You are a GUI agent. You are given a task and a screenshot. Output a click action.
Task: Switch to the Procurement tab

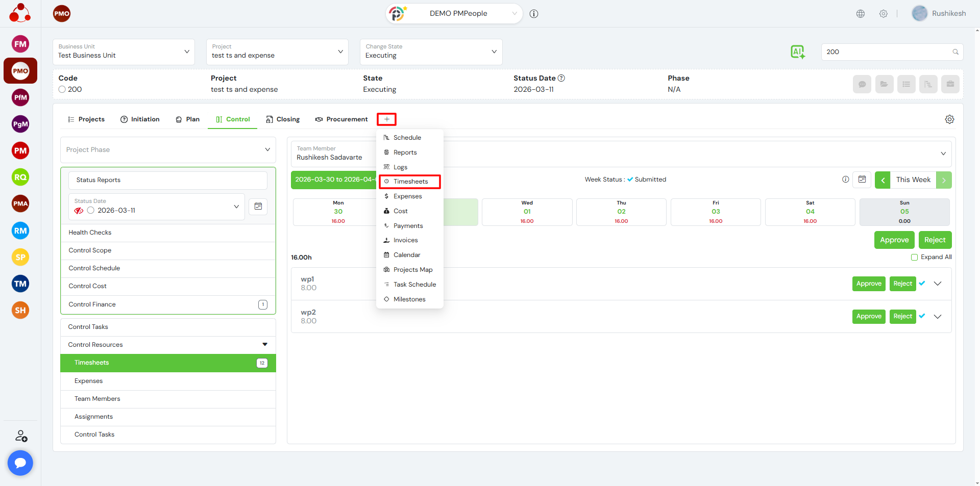pos(341,119)
